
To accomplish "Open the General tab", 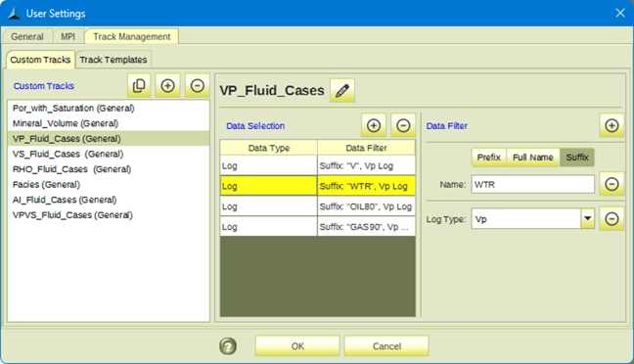I will click(x=27, y=36).
